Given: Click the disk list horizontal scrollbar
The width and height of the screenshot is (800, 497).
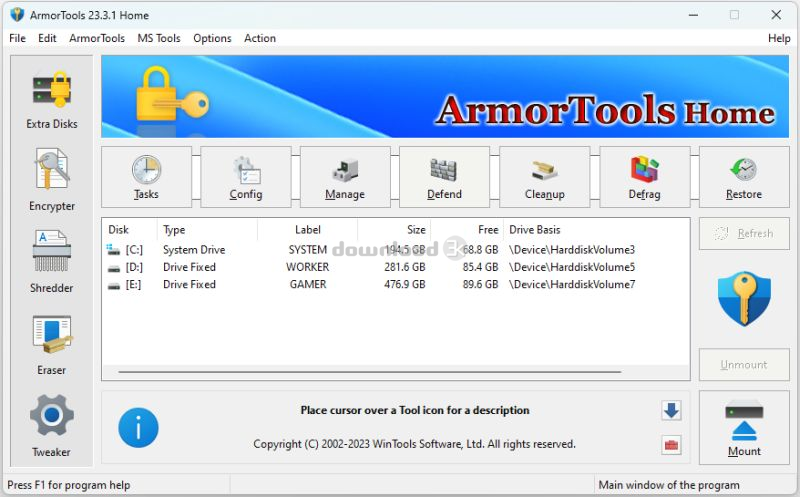Looking at the screenshot, I should point(370,372).
